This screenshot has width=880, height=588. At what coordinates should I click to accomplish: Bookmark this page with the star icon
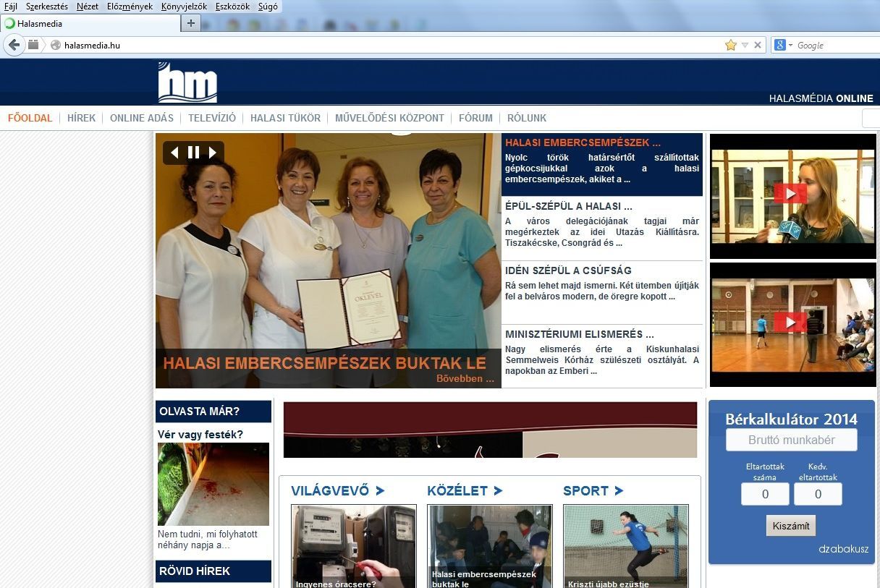coord(731,45)
